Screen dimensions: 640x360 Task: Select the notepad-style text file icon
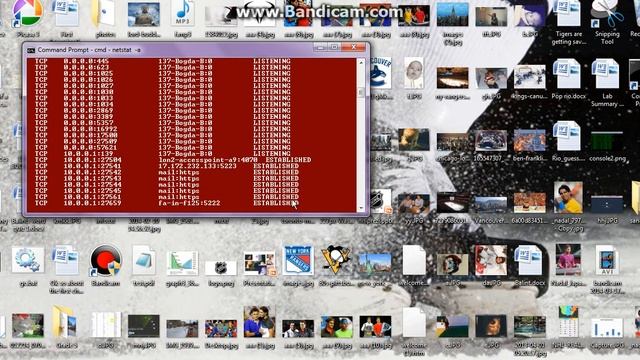pos(144,260)
